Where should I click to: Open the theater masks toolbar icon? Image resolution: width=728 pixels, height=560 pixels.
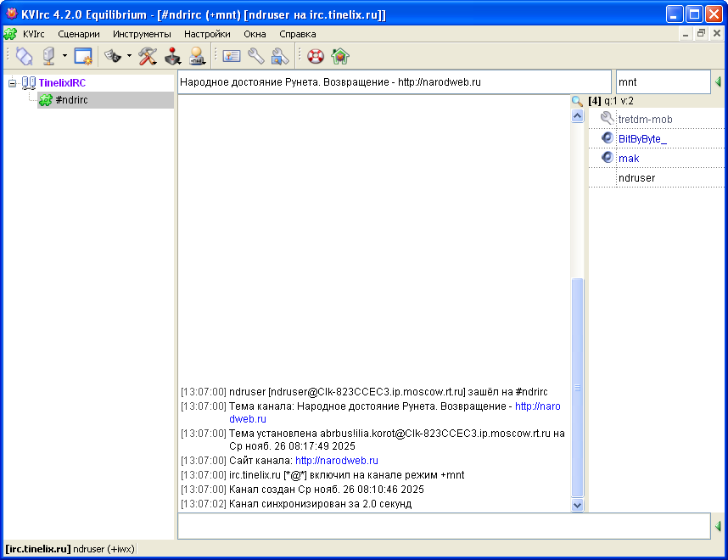coord(112,57)
